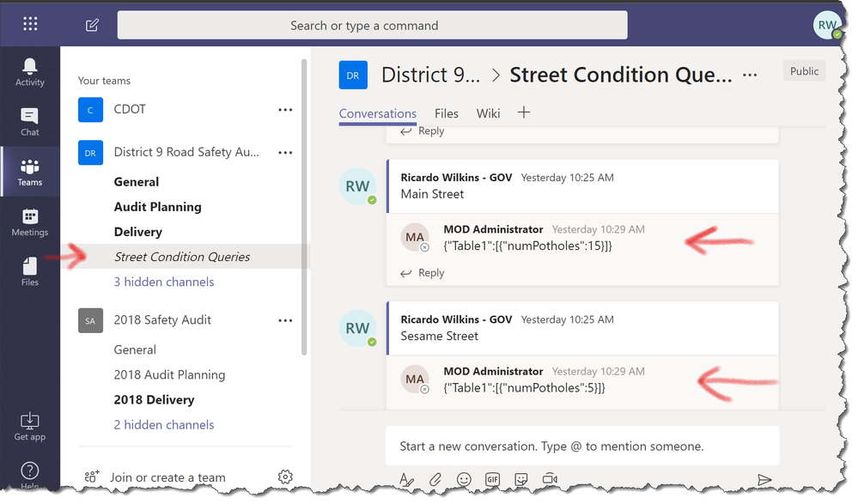The image size is (858, 504).
Task: Open the emoji picker smiley icon
Action: click(x=464, y=479)
